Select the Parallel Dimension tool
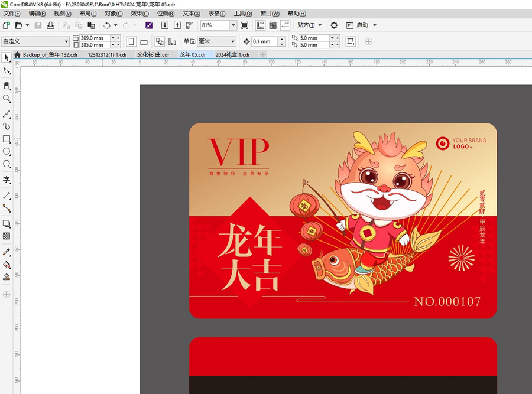Image resolution: width=532 pixels, height=394 pixels. click(x=7, y=196)
